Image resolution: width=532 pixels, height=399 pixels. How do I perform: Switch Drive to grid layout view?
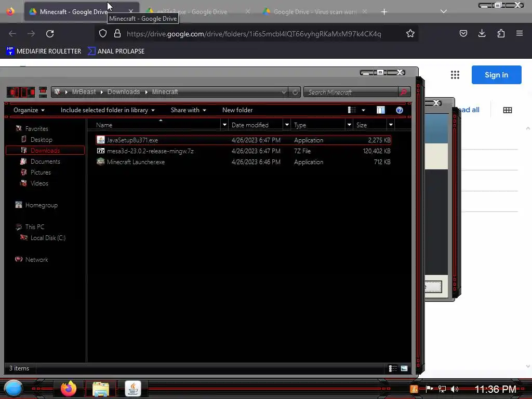point(508,110)
